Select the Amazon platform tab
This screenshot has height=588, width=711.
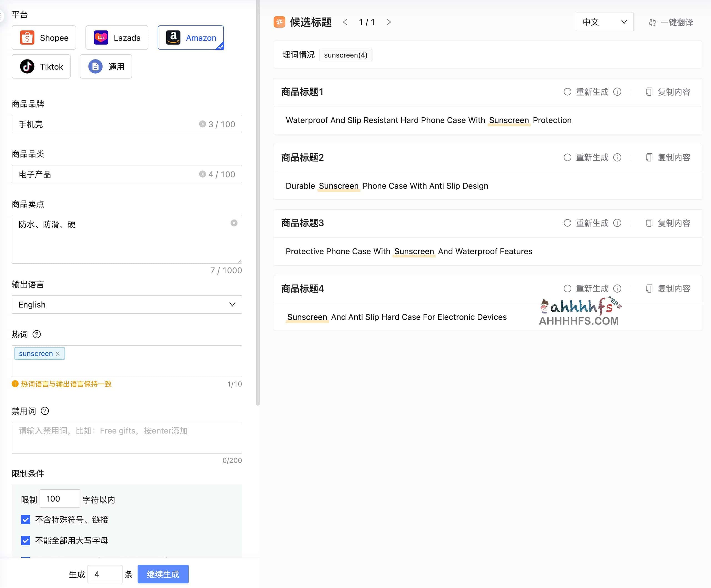coord(191,38)
